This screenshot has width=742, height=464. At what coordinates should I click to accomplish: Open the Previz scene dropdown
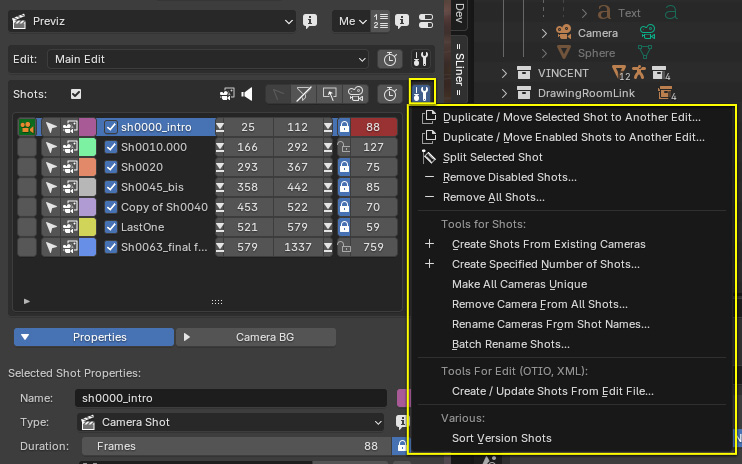pyautogui.click(x=150, y=20)
